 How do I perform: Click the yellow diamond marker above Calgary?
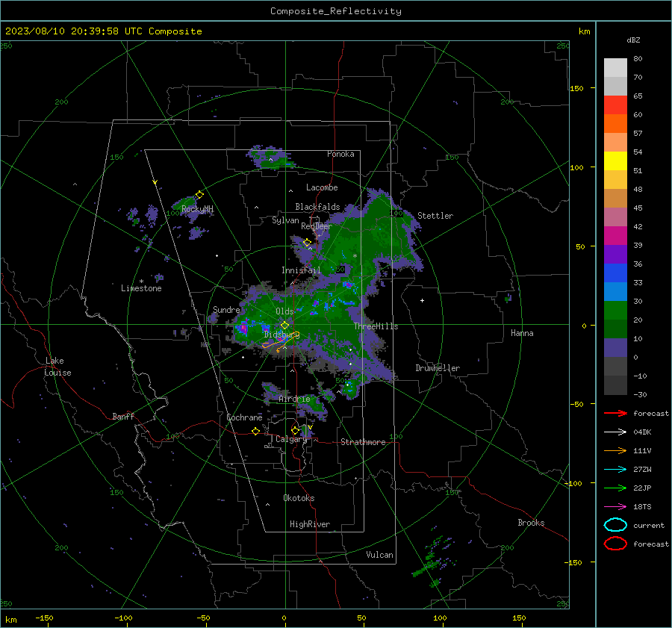295,430
